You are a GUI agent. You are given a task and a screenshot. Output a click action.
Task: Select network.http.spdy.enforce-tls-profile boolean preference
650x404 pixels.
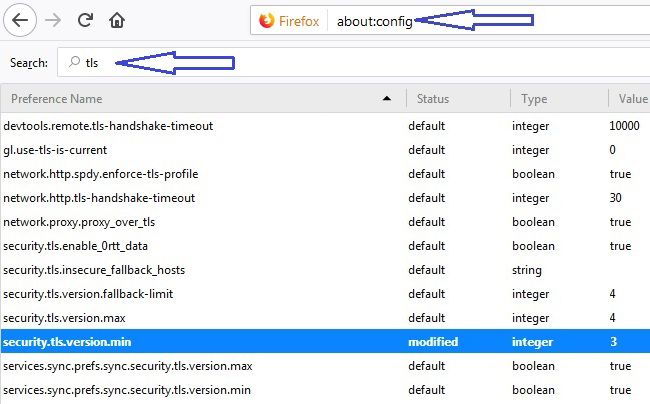tap(325, 174)
